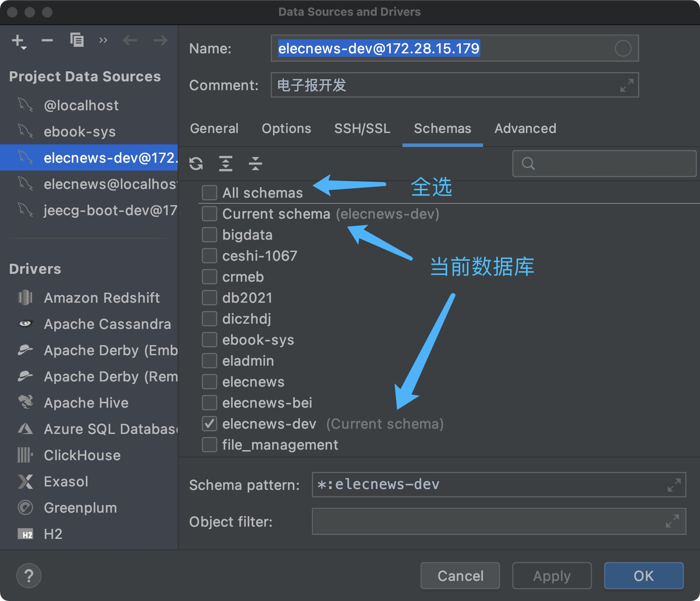Expand all schemas in the list
This screenshot has height=601, width=700.
pos(226,164)
